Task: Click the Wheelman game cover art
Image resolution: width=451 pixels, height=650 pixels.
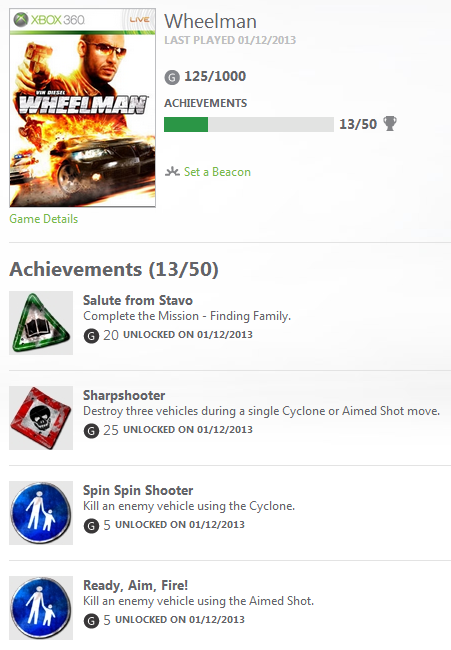Action: [82, 108]
